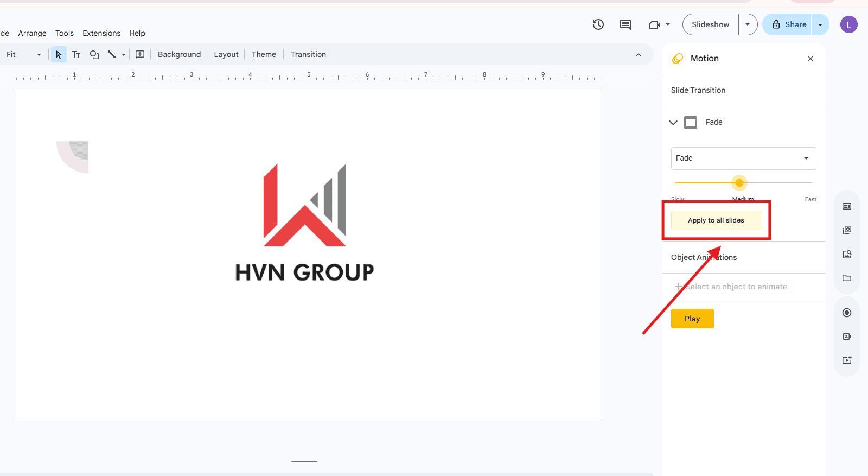
Task: Select the Shape tool
Action: click(x=94, y=54)
